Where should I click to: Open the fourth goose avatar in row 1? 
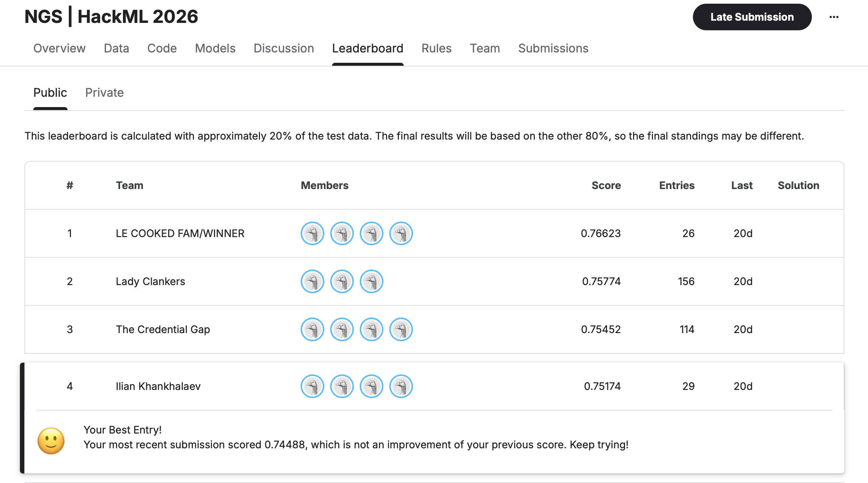(x=401, y=233)
